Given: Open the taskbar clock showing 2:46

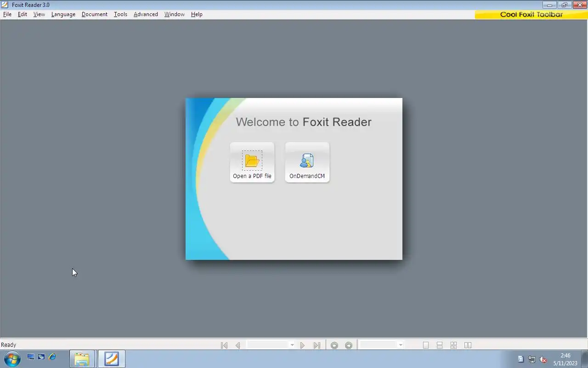Looking at the screenshot, I should point(565,359).
